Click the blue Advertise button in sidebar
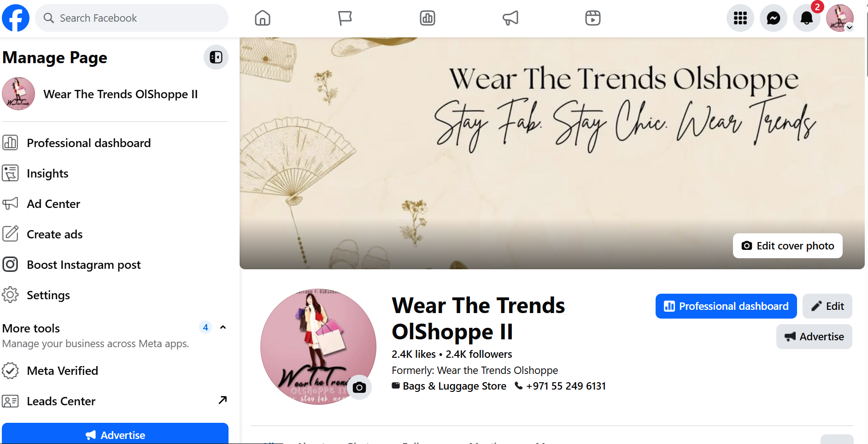This screenshot has height=444, width=868. pos(115,433)
